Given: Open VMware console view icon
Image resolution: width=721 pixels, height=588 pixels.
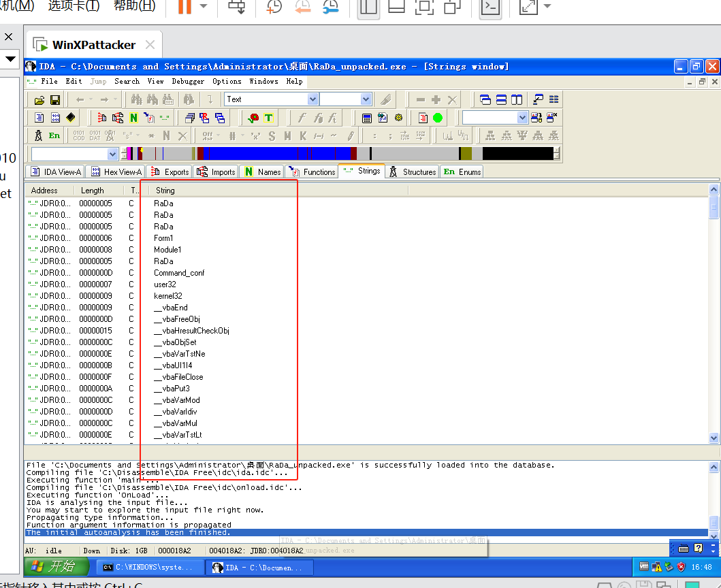Looking at the screenshot, I should [490, 6].
